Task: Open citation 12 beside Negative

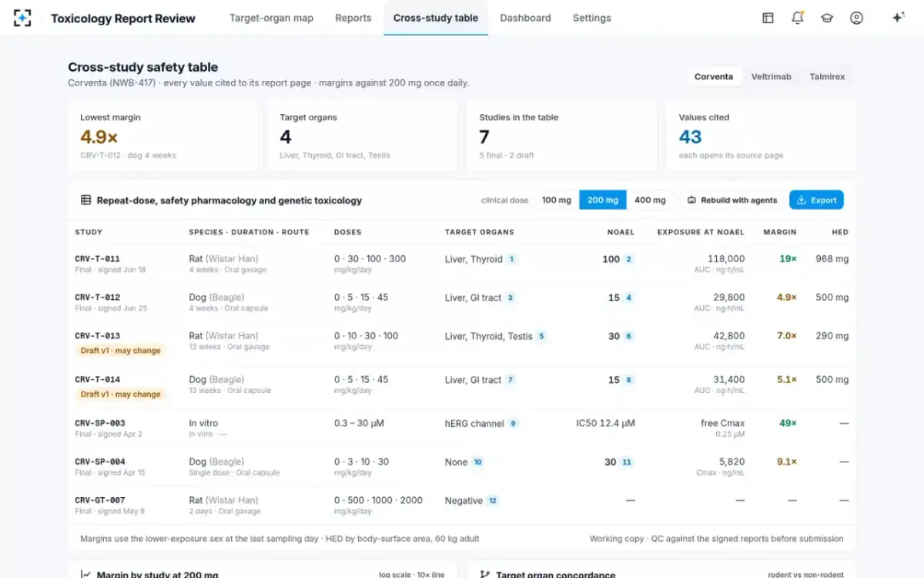Action: (493, 501)
